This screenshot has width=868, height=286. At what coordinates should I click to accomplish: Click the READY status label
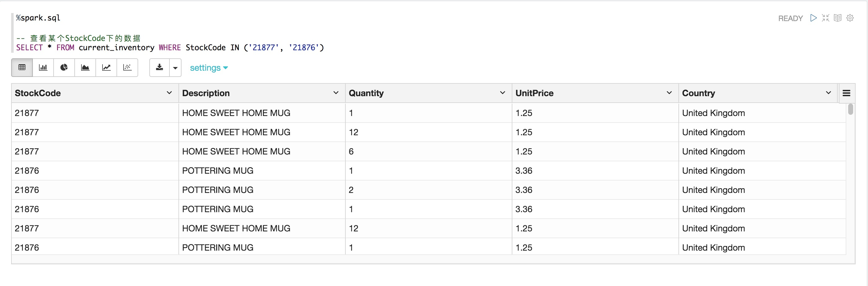pyautogui.click(x=791, y=18)
